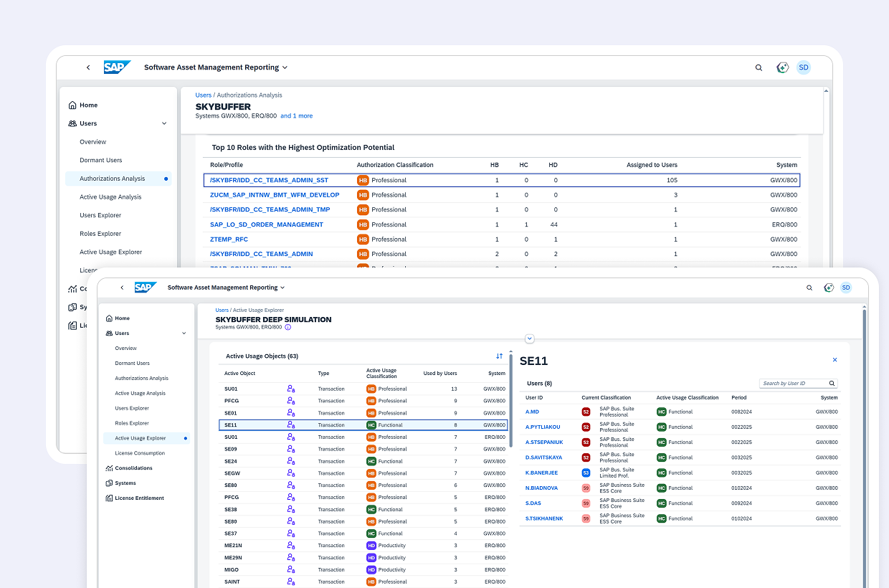Click the 'Current Classification' column header

607,398
